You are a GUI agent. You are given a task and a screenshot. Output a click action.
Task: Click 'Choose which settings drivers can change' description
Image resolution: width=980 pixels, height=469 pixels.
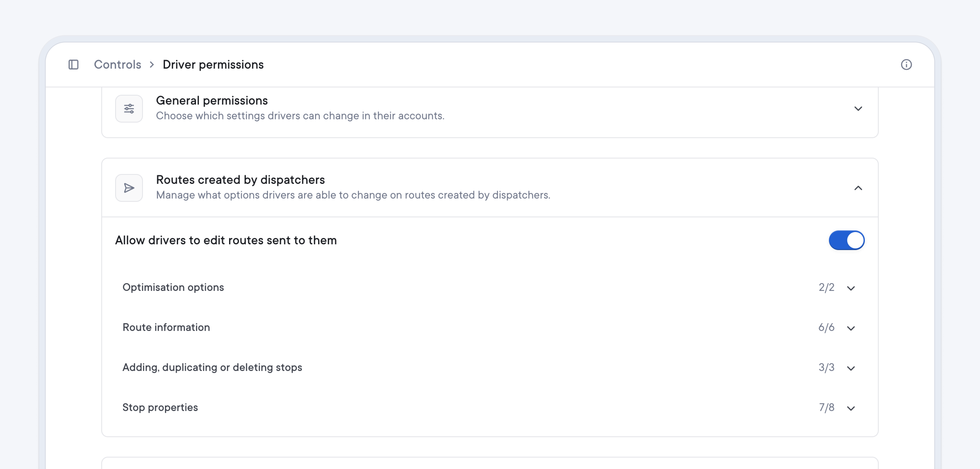300,116
